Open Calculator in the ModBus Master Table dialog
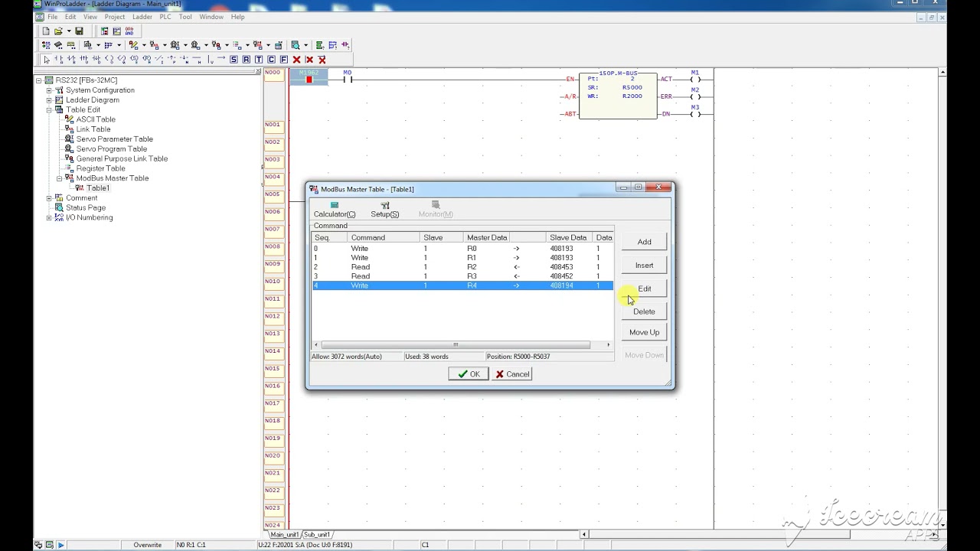 tap(335, 210)
